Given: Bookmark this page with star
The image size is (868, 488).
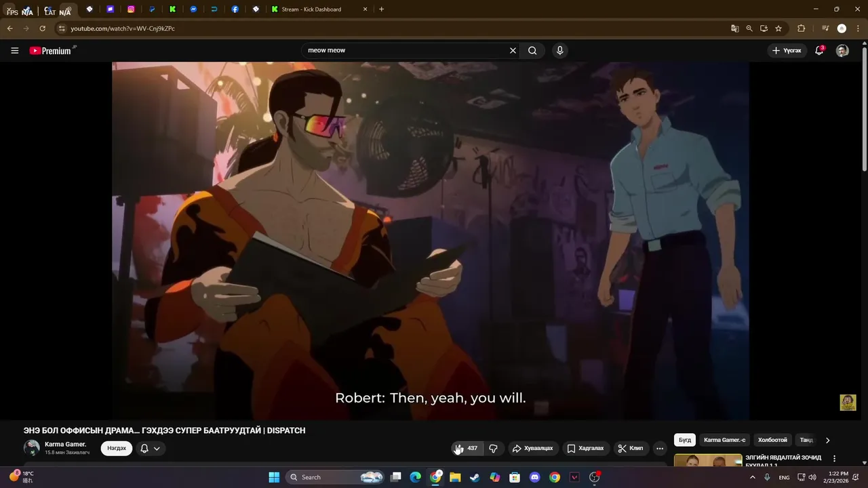Looking at the screenshot, I should pos(778,28).
